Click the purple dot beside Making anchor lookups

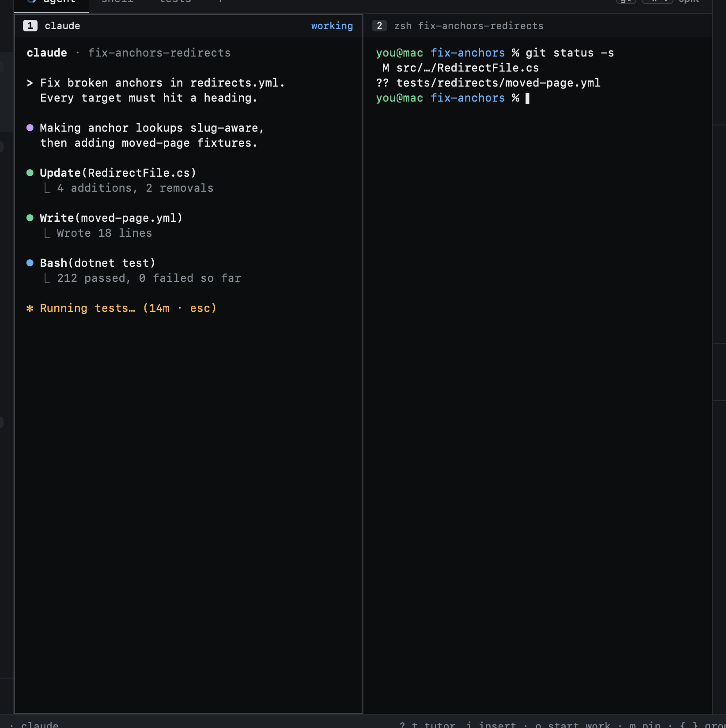30,128
